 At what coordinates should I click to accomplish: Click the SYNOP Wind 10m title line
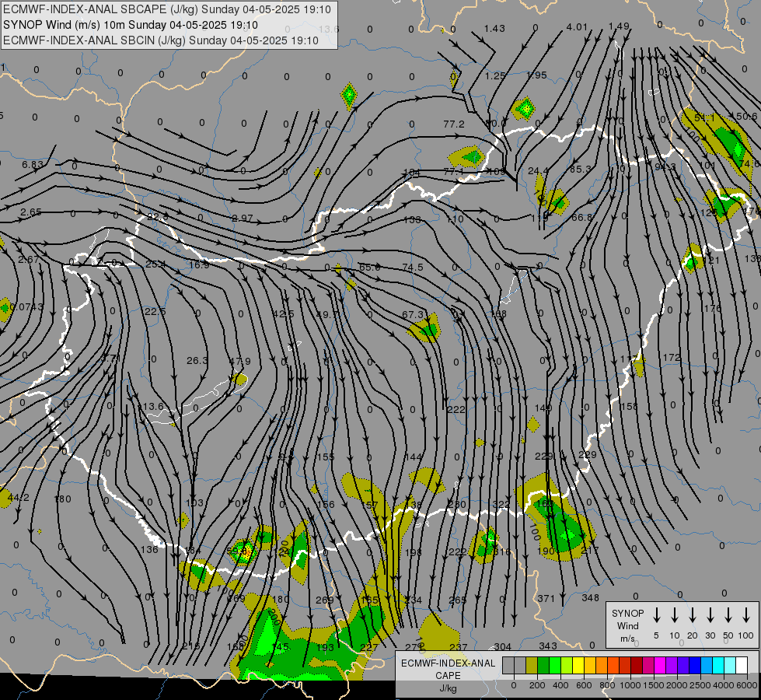click(131, 25)
